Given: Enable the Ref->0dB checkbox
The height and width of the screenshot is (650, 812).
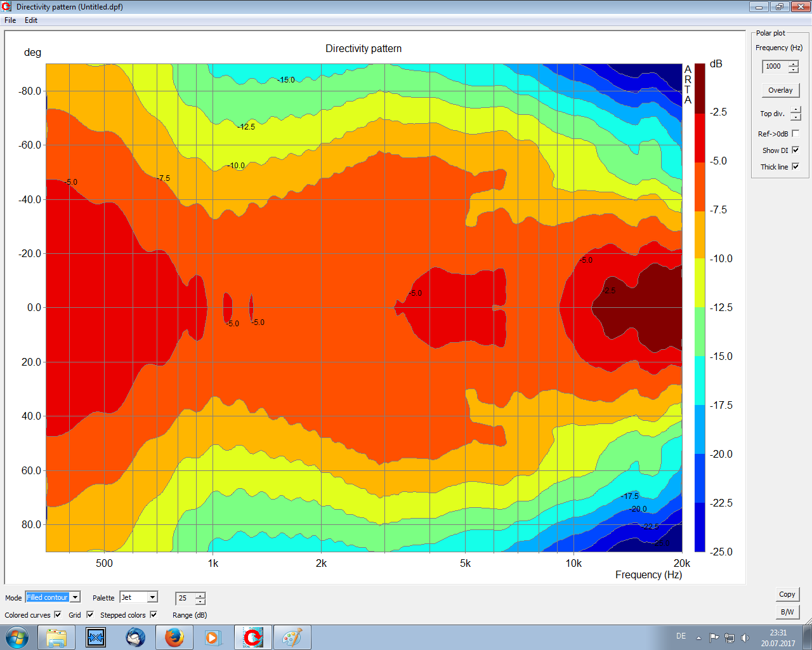Looking at the screenshot, I should click(x=796, y=134).
